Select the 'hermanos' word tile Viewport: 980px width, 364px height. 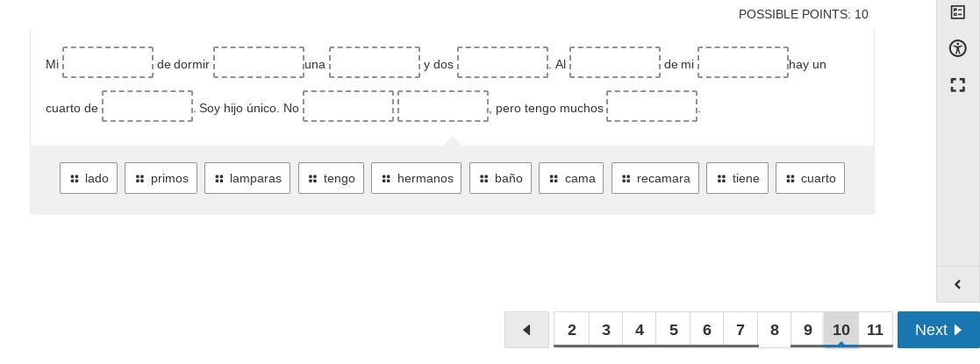pyautogui.click(x=416, y=178)
